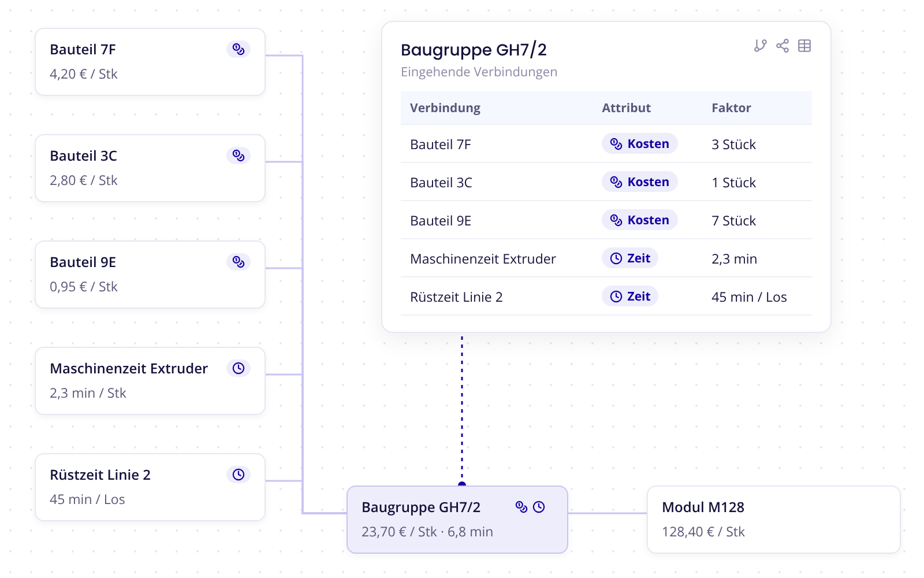The width and height of the screenshot is (924, 578).
Task: Click the Attribut column header
Action: (626, 108)
